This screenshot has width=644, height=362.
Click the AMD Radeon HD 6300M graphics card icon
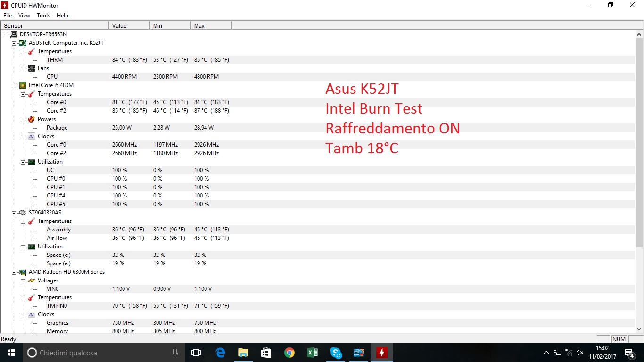[23, 272]
